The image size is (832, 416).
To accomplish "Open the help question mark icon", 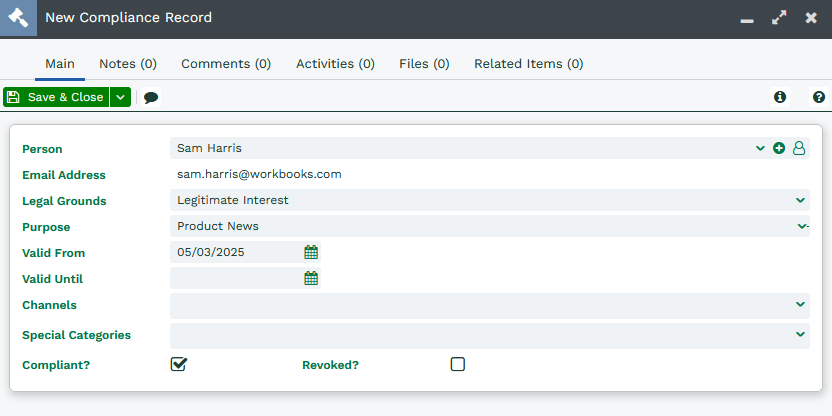I will pyautogui.click(x=819, y=97).
